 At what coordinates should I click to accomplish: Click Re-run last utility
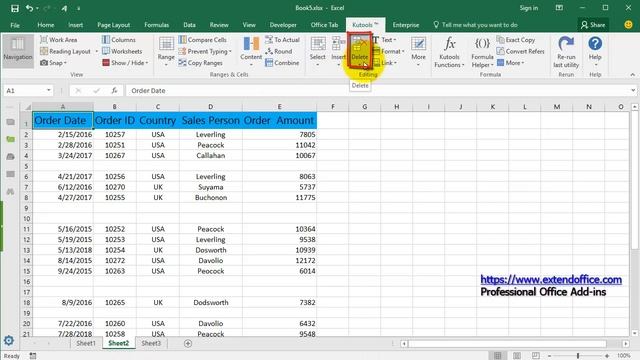coord(566,52)
